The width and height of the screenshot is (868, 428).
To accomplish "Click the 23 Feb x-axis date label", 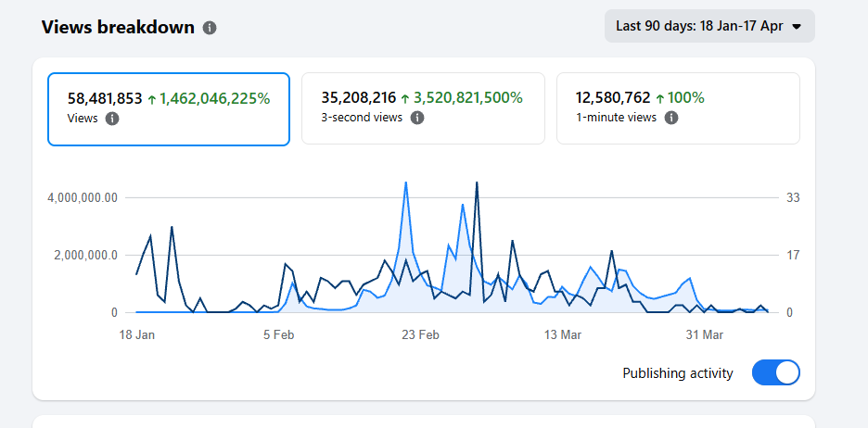I will tap(421, 334).
